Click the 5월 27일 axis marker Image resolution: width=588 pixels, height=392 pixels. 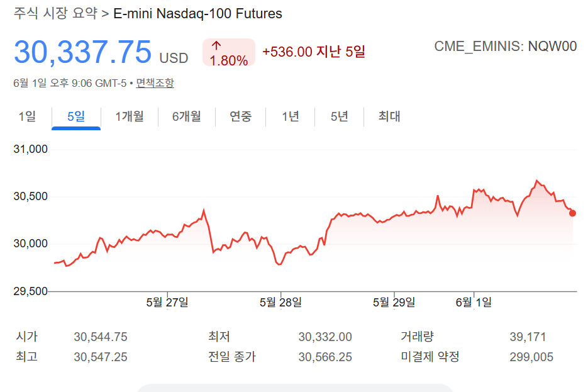(167, 302)
